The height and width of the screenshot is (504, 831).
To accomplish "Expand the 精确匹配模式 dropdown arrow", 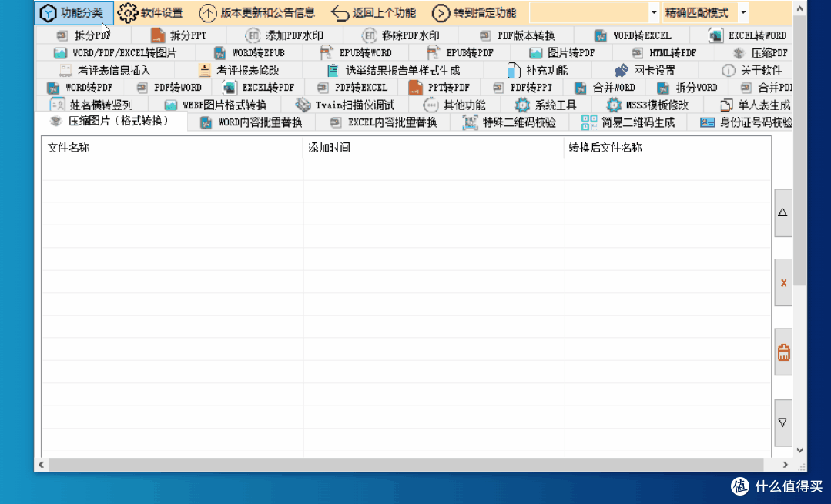I will pos(743,12).
